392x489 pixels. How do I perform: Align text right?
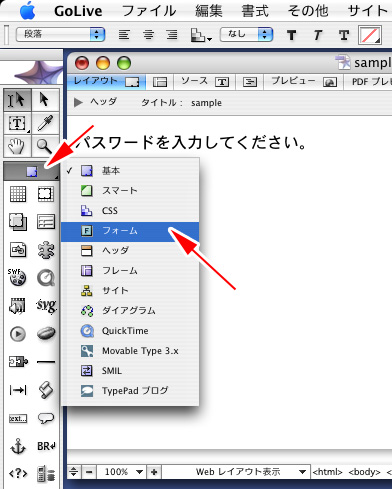coord(172,35)
